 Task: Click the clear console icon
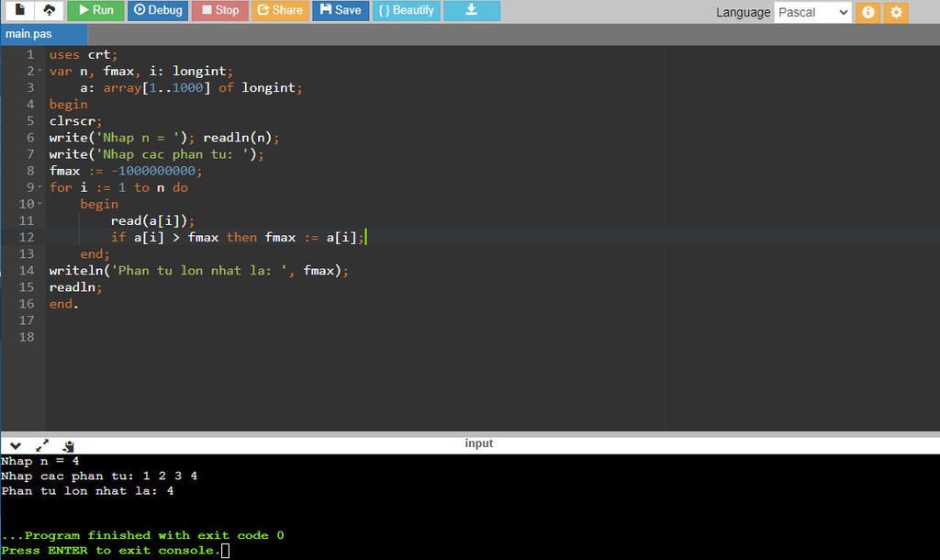[68, 445]
